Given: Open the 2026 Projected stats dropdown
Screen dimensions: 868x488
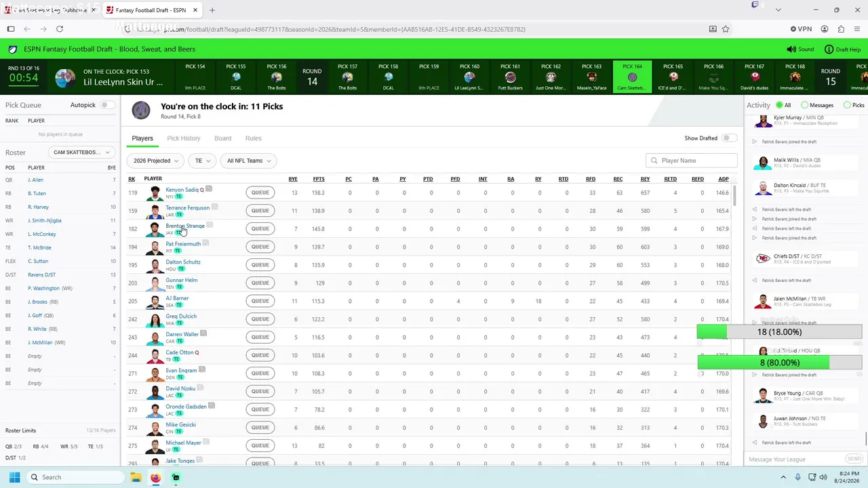Looking at the screenshot, I should pyautogui.click(x=155, y=161).
